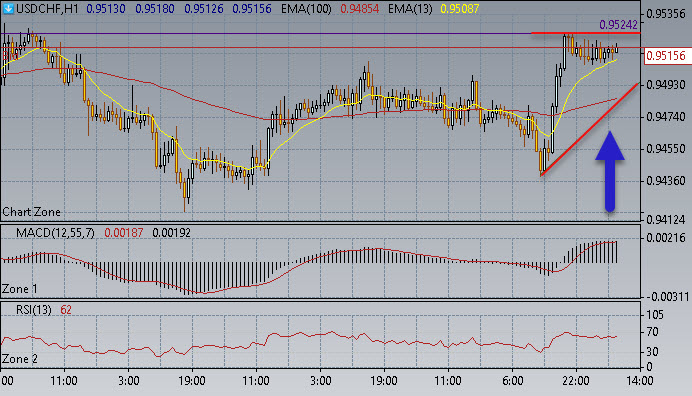Click the RSI axis label 105
The height and width of the screenshot is (396, 692).
tap(655, 315)
